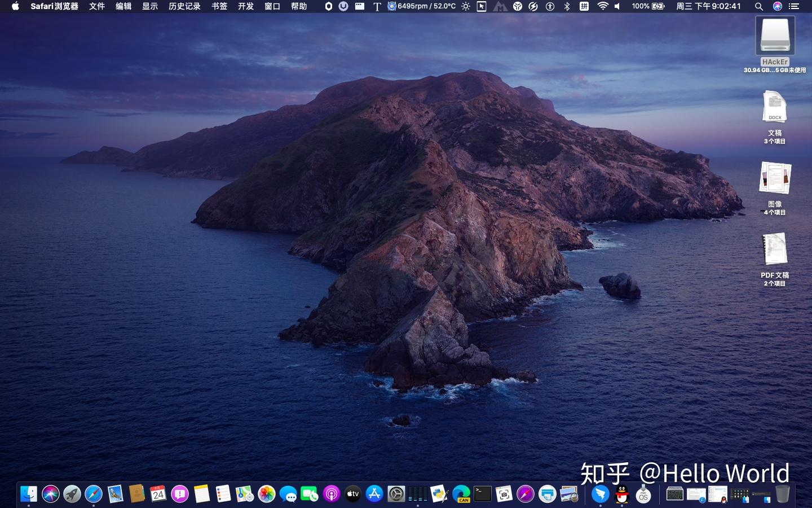Open the QQ penguin app
The image size is (812, 508).
point(622,494)
